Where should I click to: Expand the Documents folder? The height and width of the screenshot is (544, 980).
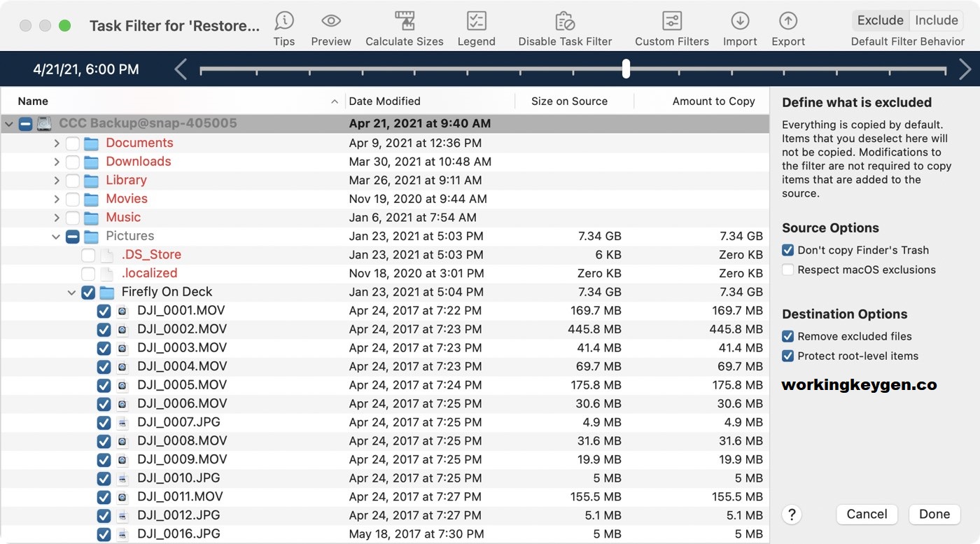pyautogui.click(x=57, y=144)
